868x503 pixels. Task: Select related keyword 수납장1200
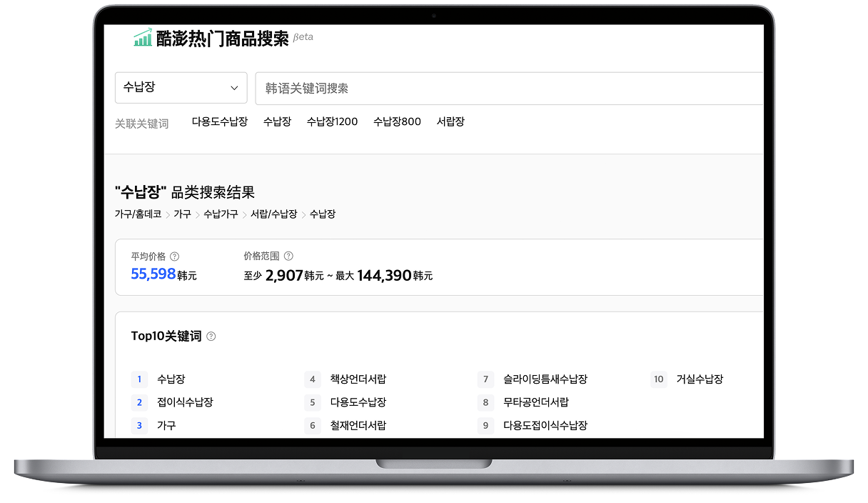(x=332, y=121)
